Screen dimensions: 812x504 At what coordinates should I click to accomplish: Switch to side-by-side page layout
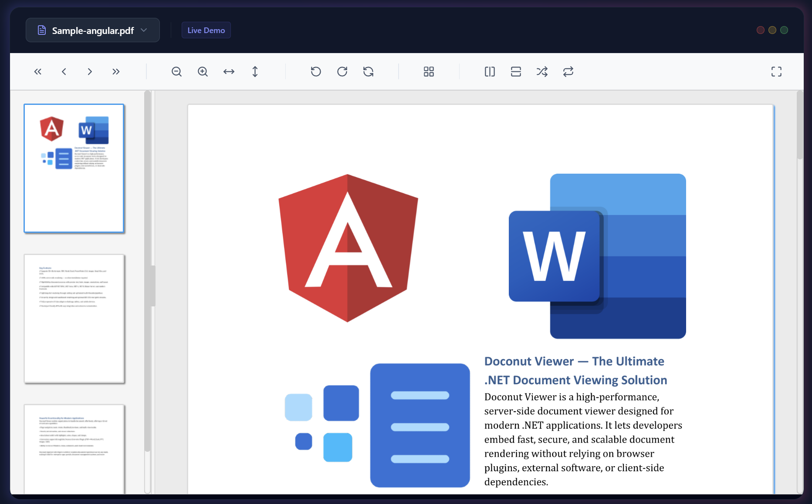click(x=490, y=71)
